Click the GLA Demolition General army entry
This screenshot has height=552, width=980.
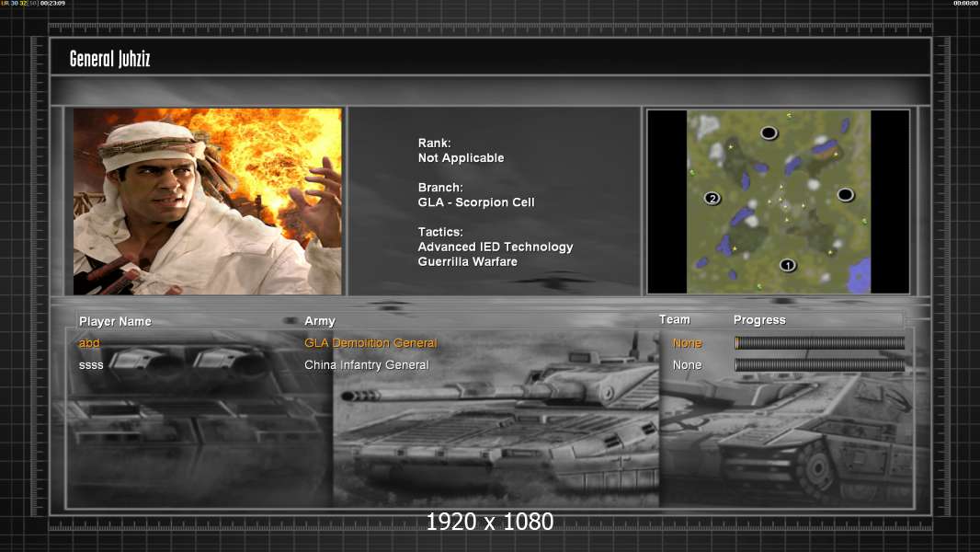tap(370, 342)
